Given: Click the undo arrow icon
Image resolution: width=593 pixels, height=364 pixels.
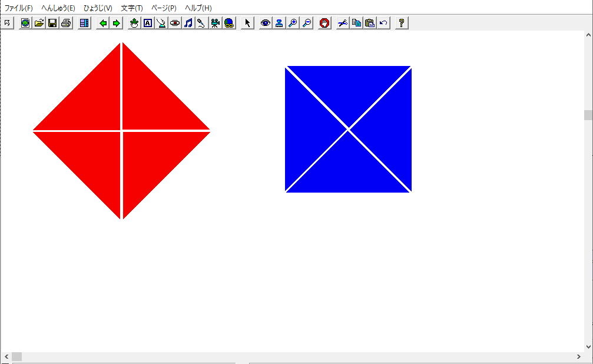Looking at the screenshot, I should pyautogui.click(x=383, y=23).
